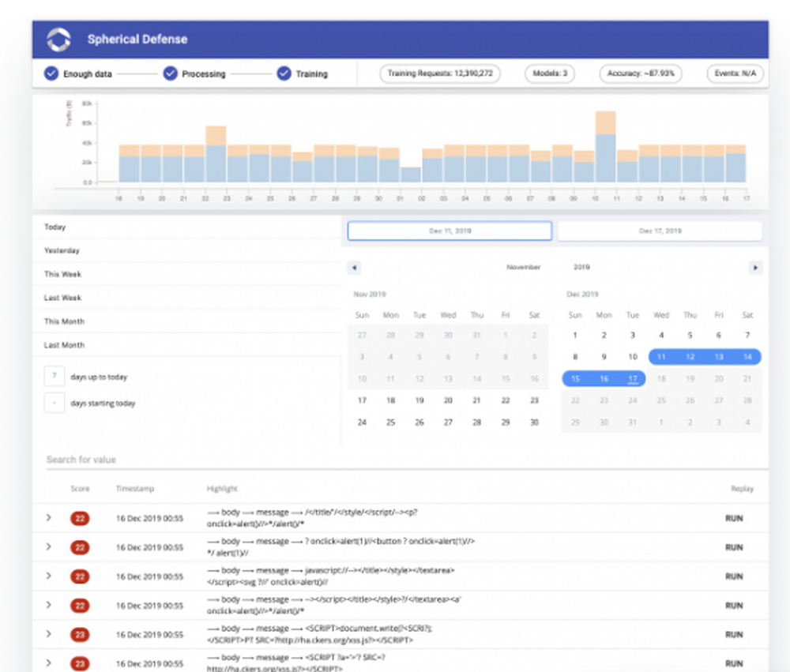Click the Nov 2019 month label
The height and width of the screenshot is (672, 790).
pos(369,295)
